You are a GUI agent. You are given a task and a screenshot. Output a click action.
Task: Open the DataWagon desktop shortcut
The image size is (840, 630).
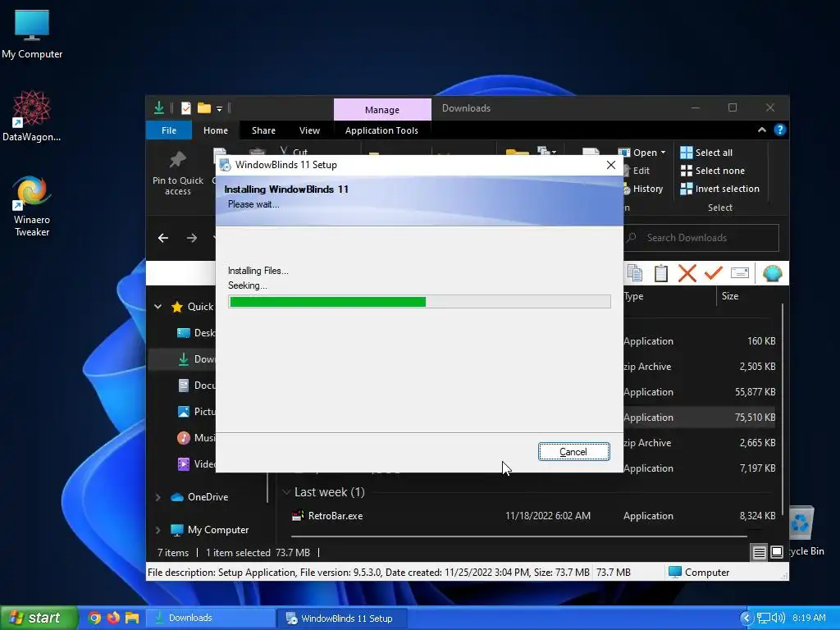(x=32, y=116)
